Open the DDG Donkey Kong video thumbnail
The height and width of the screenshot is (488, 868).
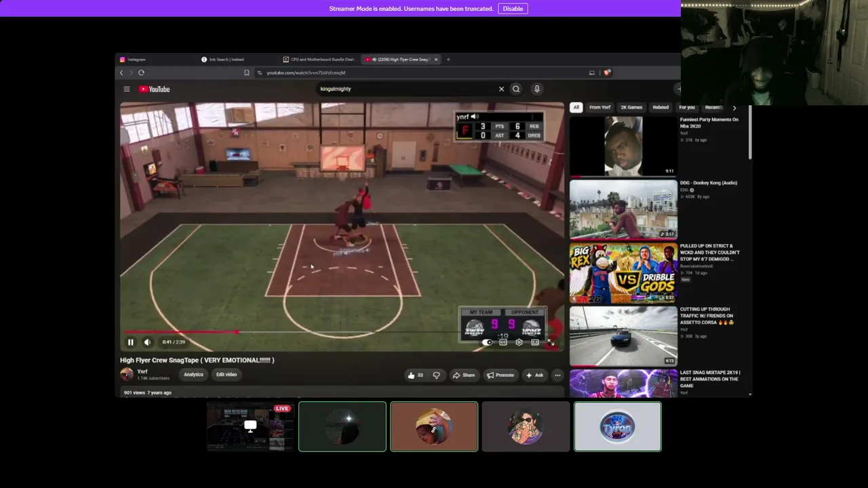pos(623,209)
